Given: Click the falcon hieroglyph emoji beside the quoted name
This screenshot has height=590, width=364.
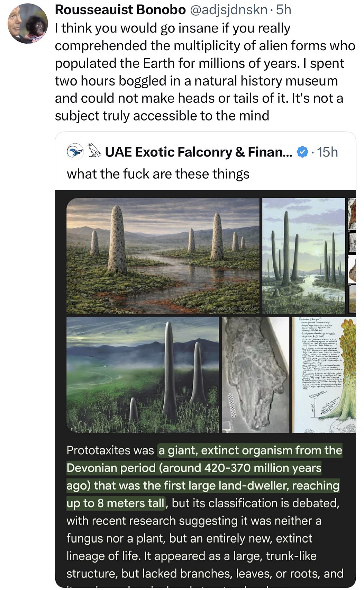Looking at the screenshot, I should point(94,151).
